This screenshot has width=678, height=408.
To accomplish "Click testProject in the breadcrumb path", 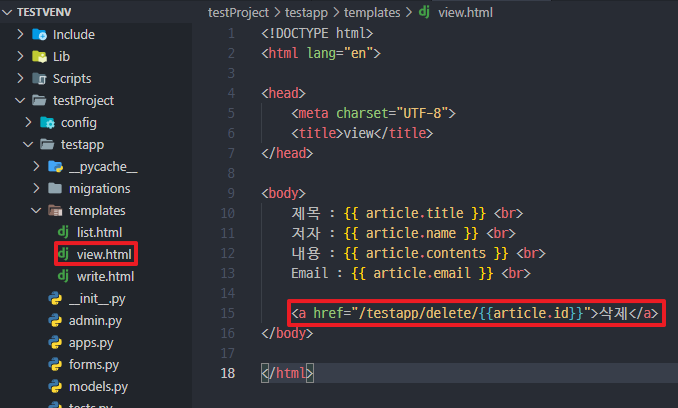I will click(238, 13).
